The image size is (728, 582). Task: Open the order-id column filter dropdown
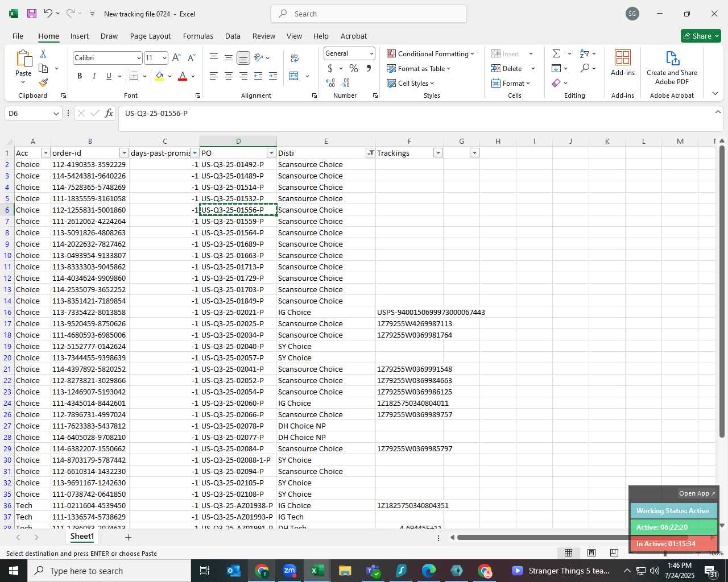coord(124,153)
